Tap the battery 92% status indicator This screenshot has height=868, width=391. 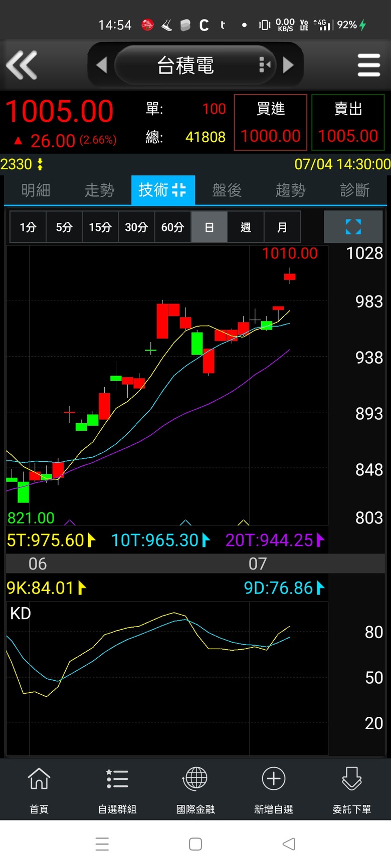point(352,25)
